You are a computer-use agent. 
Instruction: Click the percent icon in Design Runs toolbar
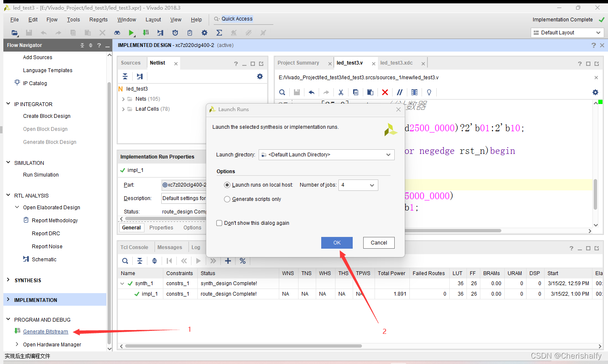coord(243,261)
